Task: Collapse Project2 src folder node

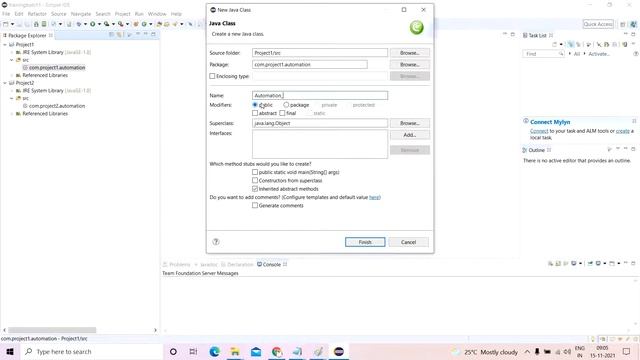Action: coord(12,98)
